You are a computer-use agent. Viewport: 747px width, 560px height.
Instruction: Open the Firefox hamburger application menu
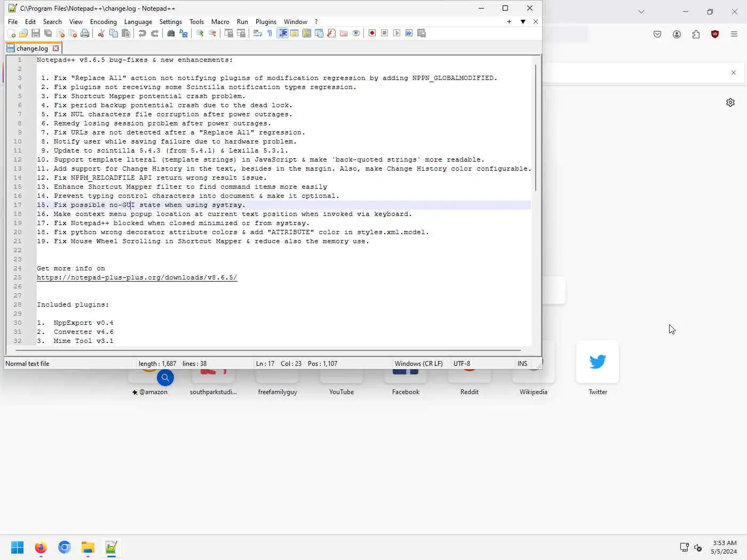[x=734, y=34]
